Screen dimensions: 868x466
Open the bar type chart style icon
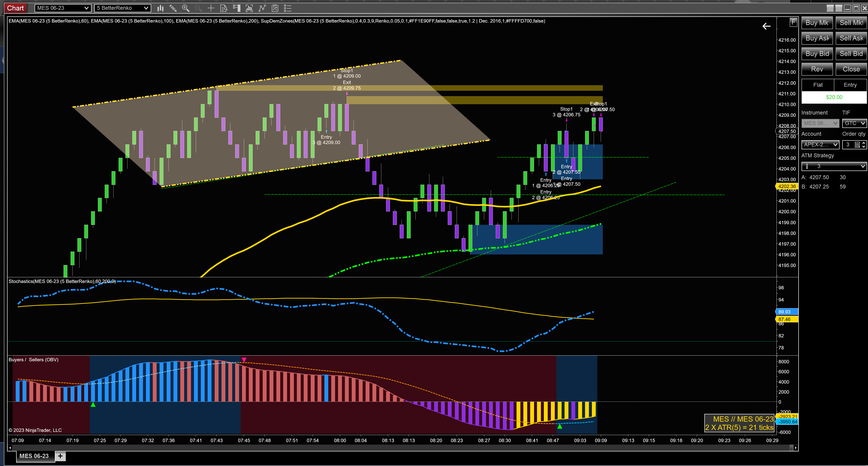(160, 8)
